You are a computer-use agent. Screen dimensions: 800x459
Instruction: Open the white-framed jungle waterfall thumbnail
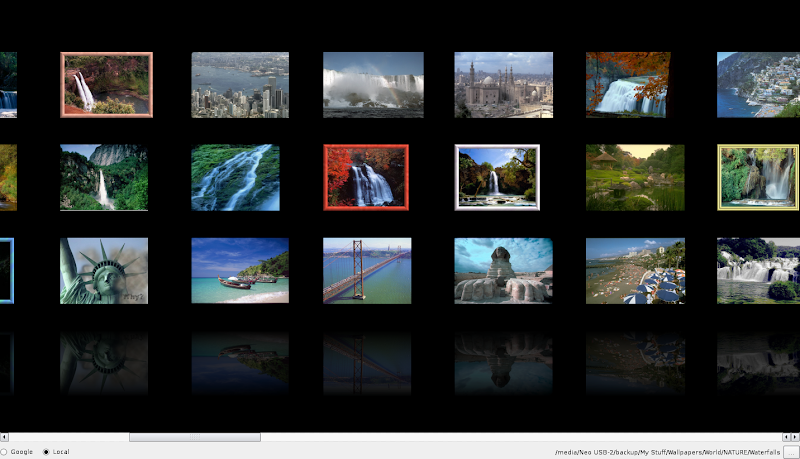coord(497,177)
